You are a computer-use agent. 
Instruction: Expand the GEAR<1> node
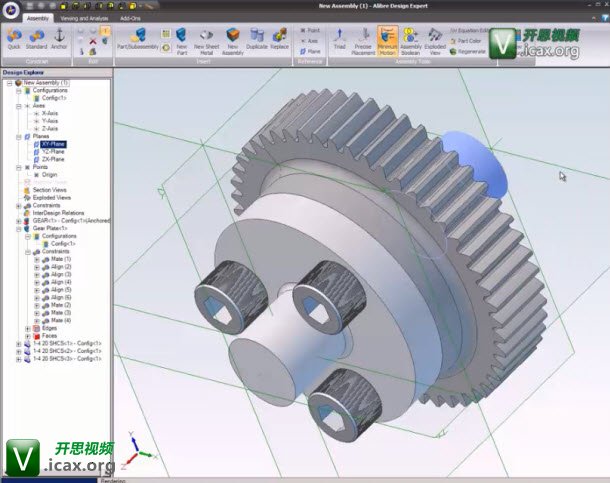(18, 221)
